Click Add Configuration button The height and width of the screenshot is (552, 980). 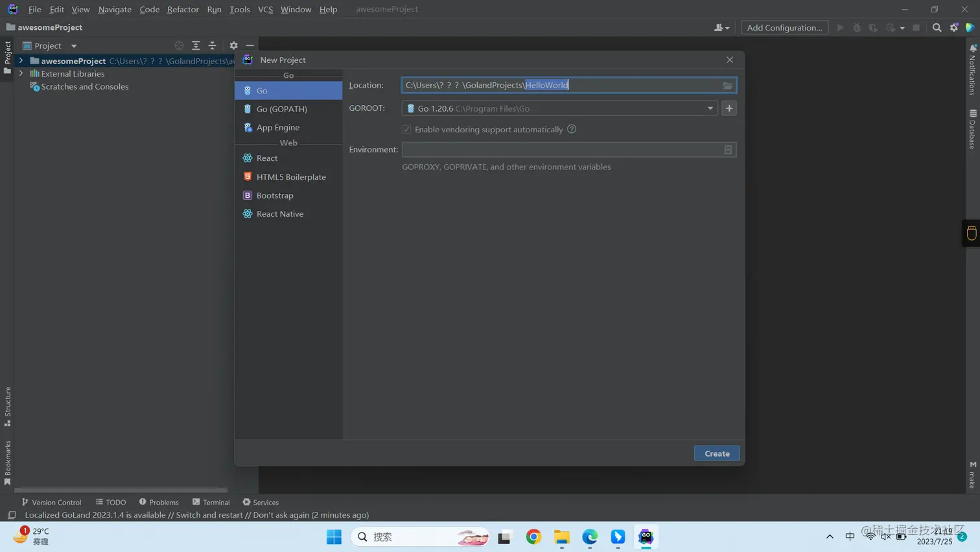(x=784, y=27)
